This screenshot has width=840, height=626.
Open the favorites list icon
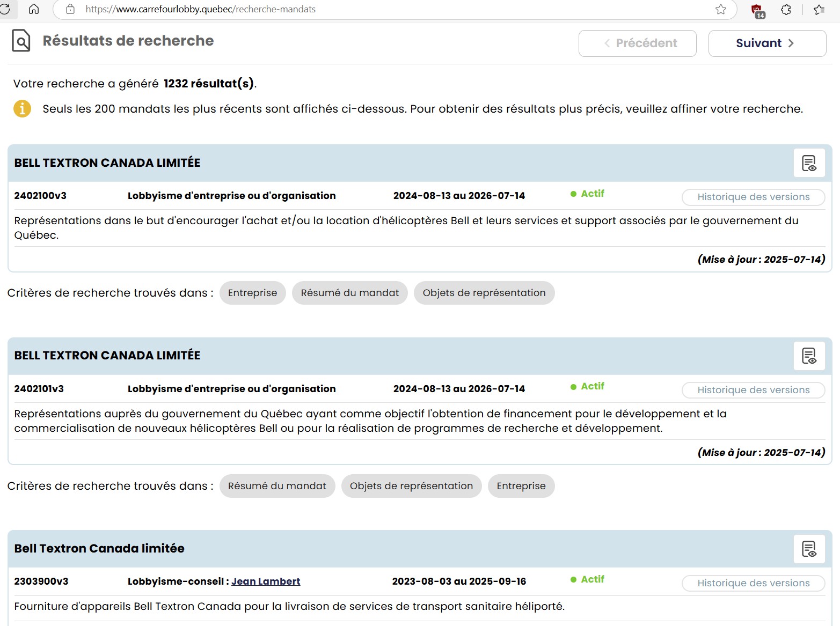[819, 9]
